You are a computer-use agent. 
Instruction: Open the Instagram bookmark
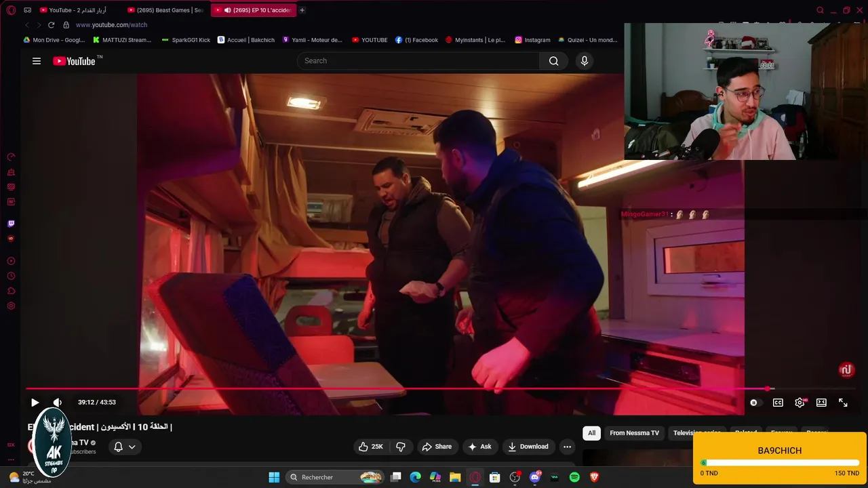tap(533, 40)
